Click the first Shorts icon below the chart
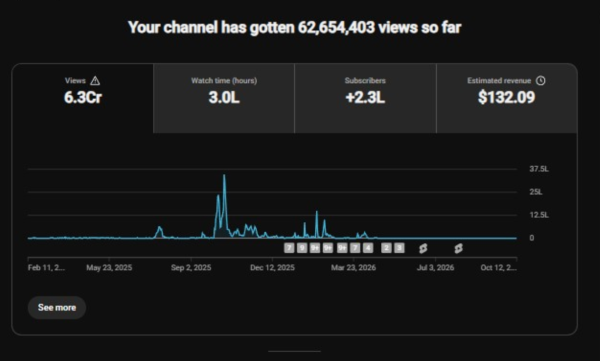This screenshot has width=600, height=361. click(423, 248)
